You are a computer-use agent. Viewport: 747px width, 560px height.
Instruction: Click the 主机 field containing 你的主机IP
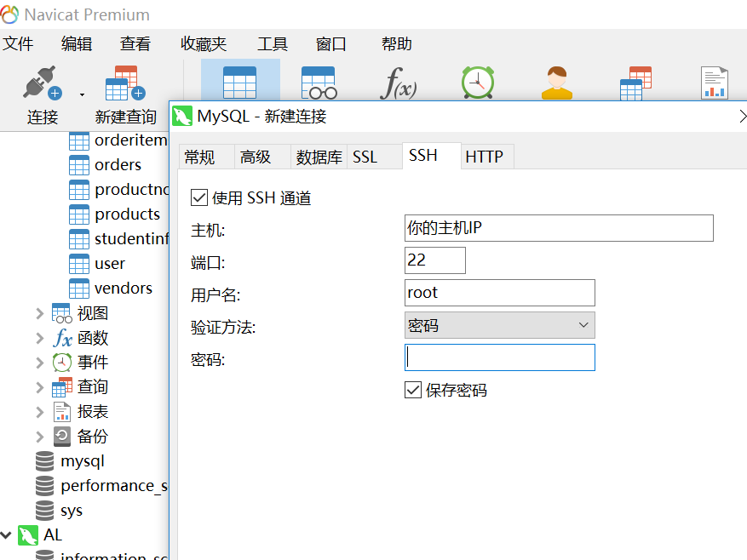(559, 228)
